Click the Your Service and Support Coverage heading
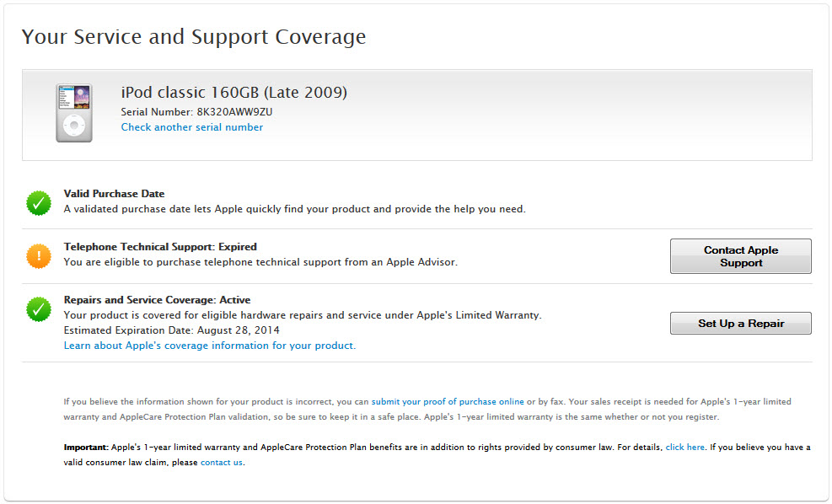The image size is (832, 504). pos(194,37)
